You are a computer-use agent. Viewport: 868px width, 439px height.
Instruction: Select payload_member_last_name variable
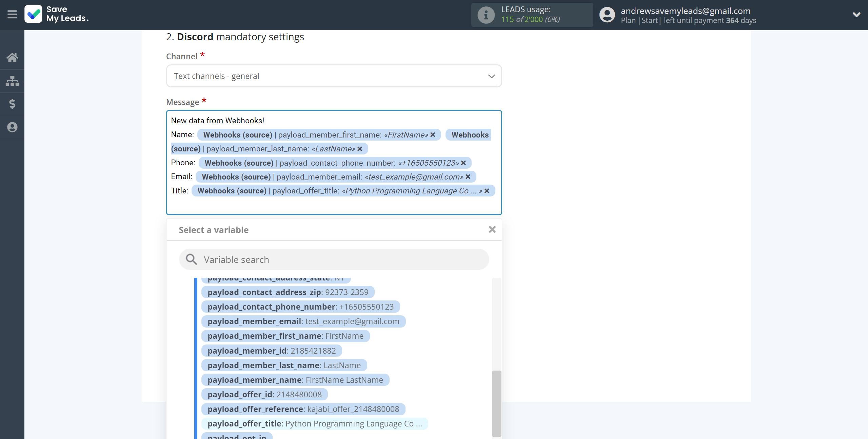tap(284, 365)
